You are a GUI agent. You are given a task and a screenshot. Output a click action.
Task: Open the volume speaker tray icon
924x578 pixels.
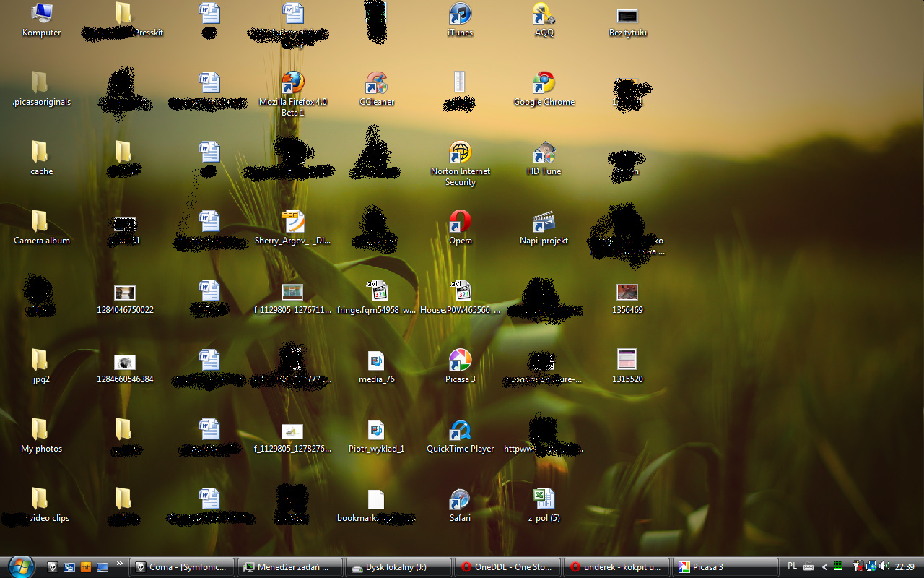click(884, 566)
